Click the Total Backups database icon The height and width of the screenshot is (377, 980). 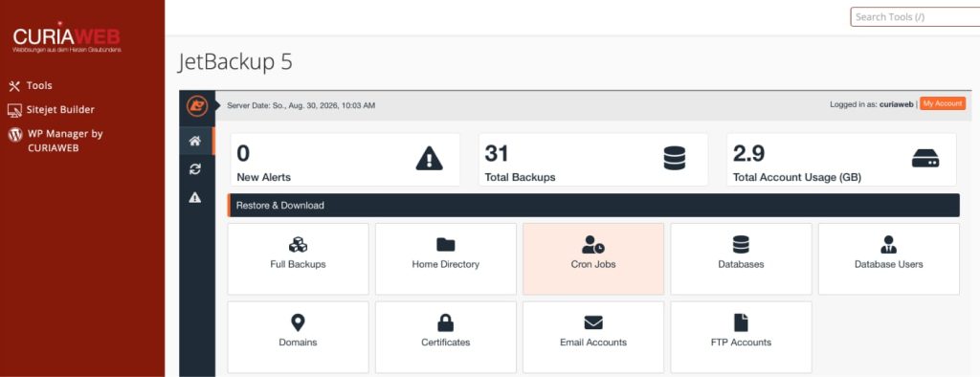point(675,159)
